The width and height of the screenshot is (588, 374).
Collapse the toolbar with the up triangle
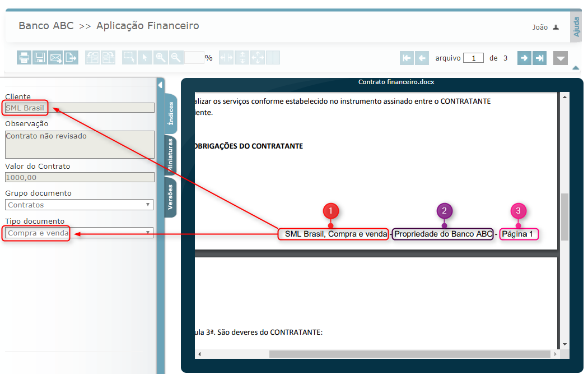(576, 68)
